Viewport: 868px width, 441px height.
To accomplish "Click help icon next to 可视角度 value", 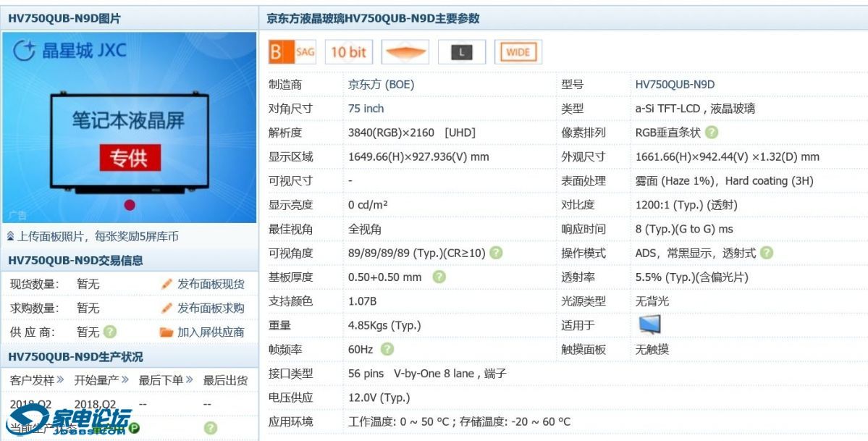I will [496, 253].
